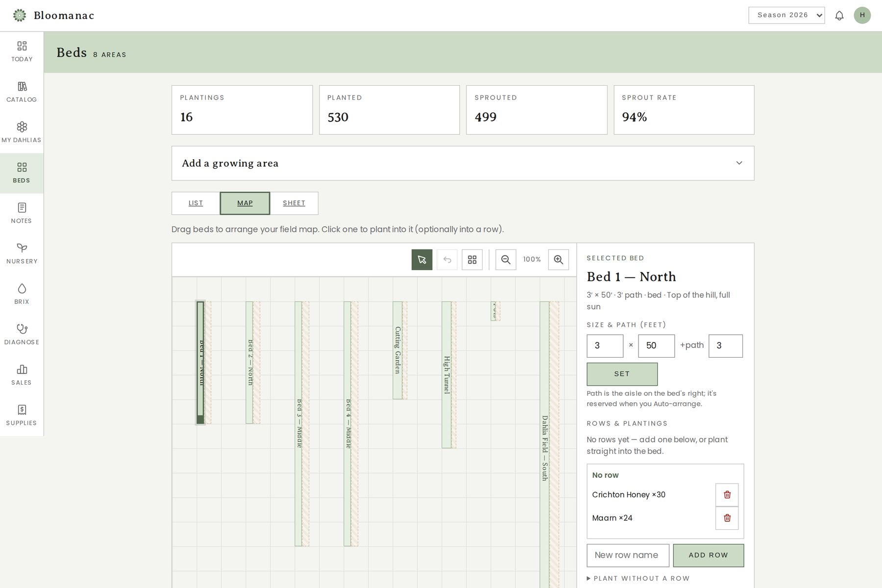Click the Maarn ×24 entry
This screenshot has height=588, width=882.
coord(612,518)
